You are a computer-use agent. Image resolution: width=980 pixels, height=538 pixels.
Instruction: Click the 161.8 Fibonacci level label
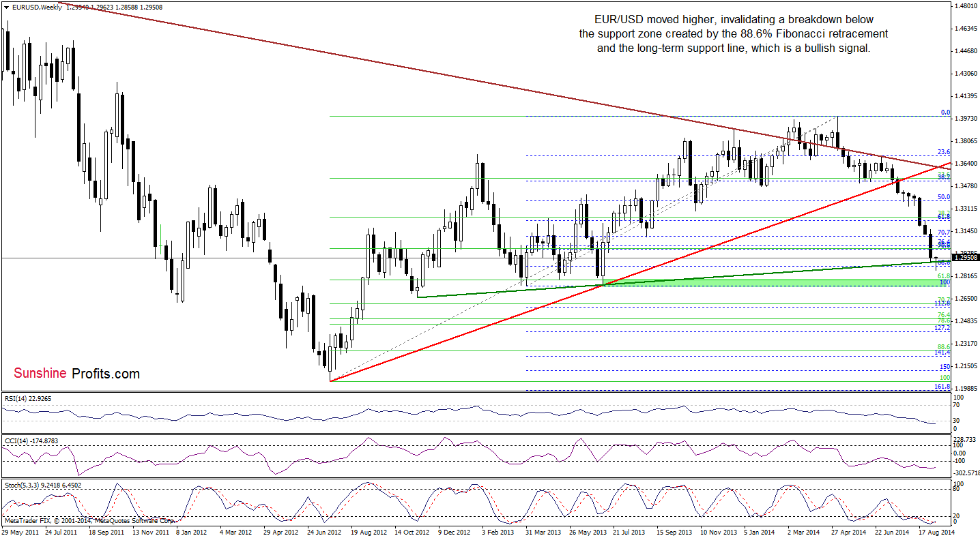point(943,387)
